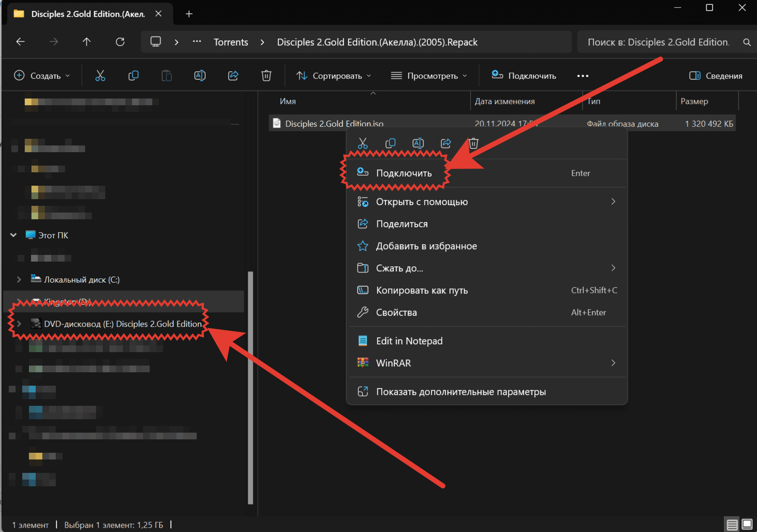Toggle the Сведения details pane
The image size is (757, 532).
716,76
